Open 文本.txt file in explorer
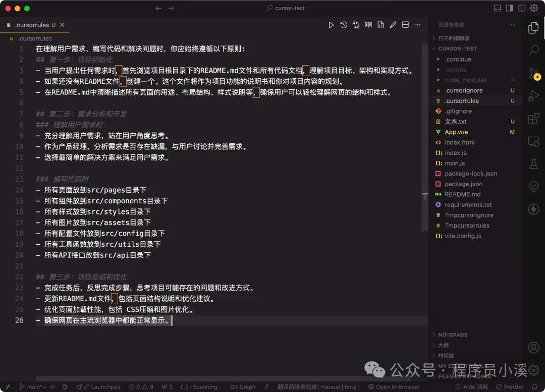 (474, 122)
